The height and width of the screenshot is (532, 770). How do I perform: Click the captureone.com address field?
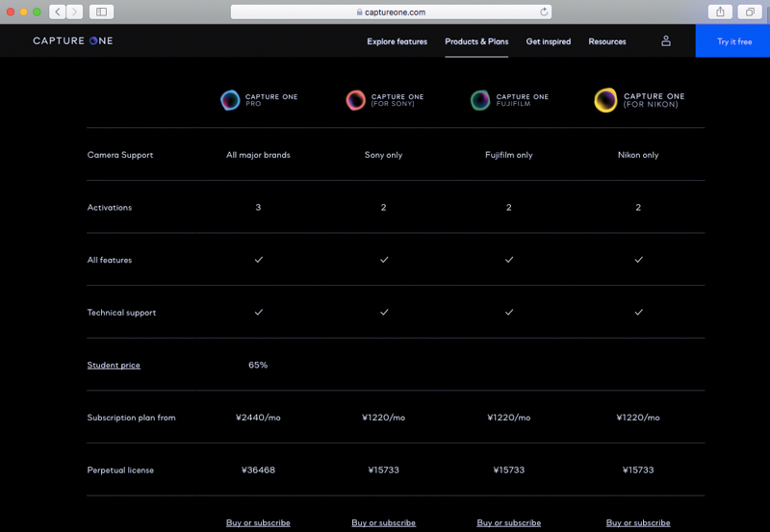pyautogui.click(x=391, y=12)
